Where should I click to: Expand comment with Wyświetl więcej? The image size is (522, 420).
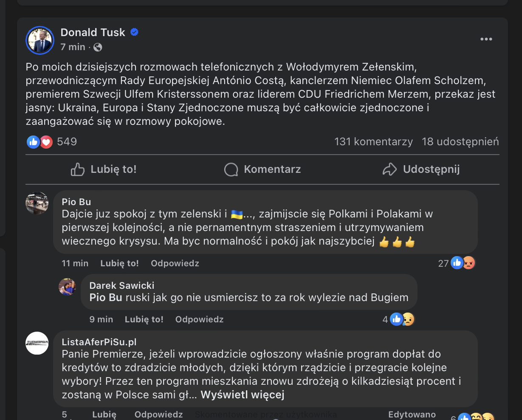pyautogui.click(x=242, y=395)
